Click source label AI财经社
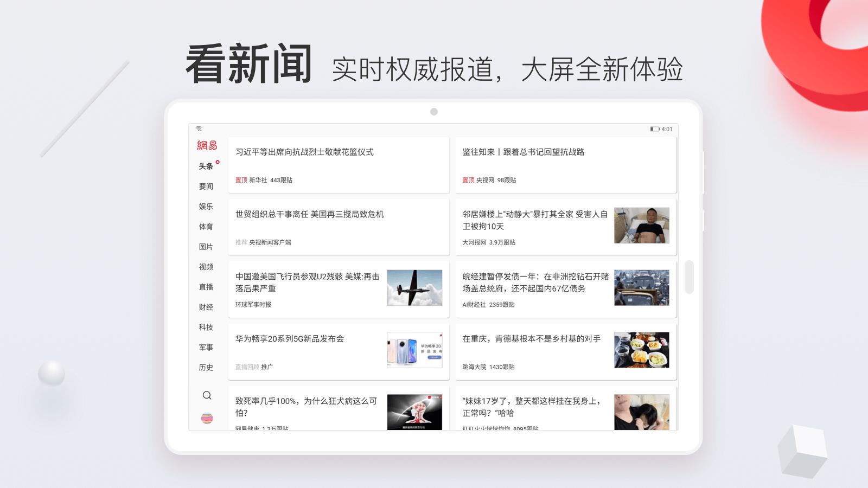 [474, 305]
